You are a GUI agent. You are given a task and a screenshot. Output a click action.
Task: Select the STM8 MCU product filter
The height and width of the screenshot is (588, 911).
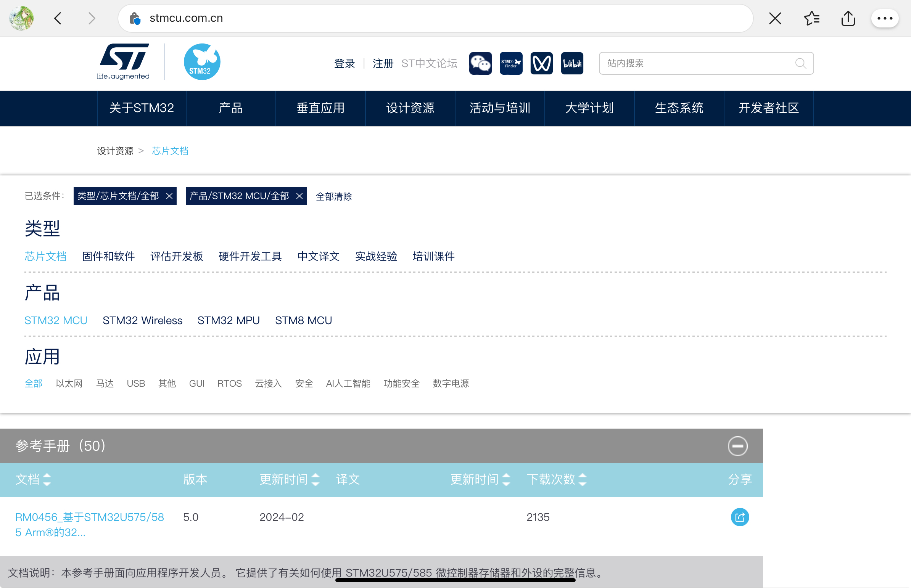point(303,320)
